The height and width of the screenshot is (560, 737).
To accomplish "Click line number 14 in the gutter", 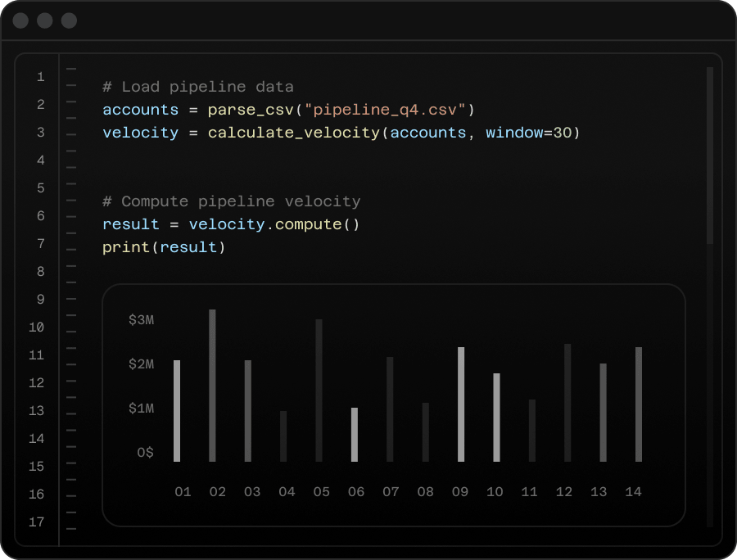I will [37, 438].
